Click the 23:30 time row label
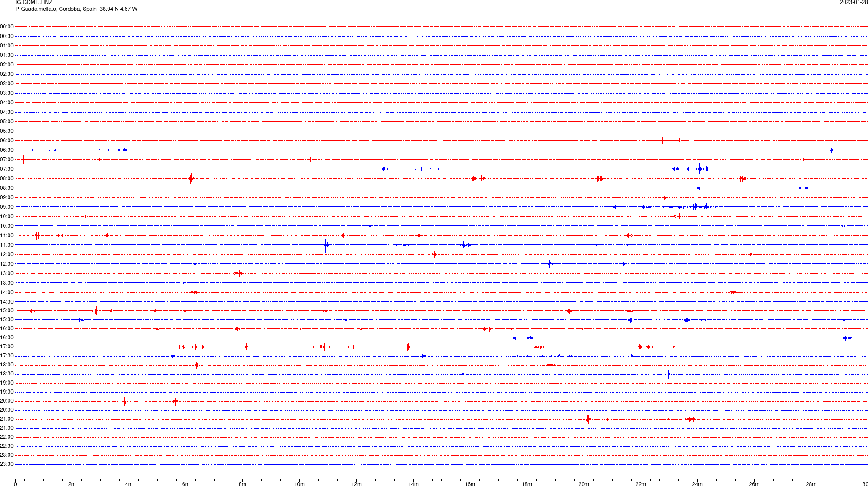 pos(7,464)
